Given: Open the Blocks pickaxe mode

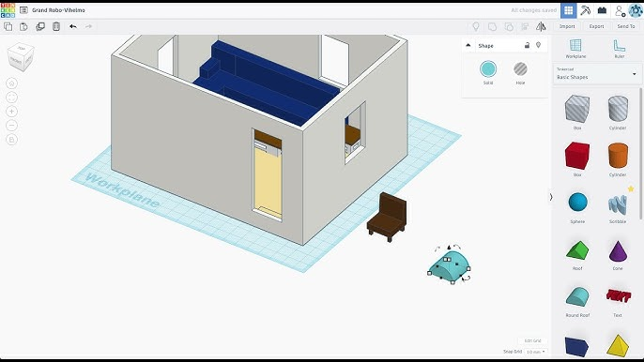Looking at the screenshot, I should (585, 10).
